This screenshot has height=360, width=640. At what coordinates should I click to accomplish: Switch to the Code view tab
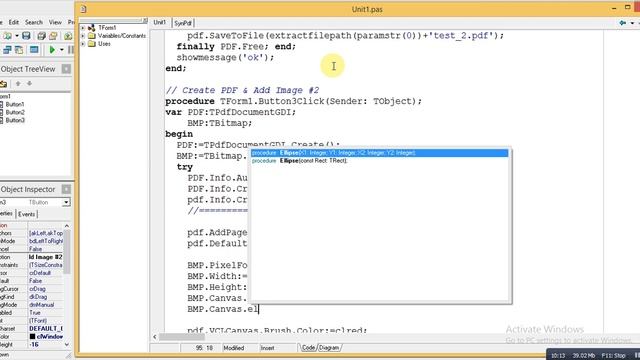click(308, 348)
